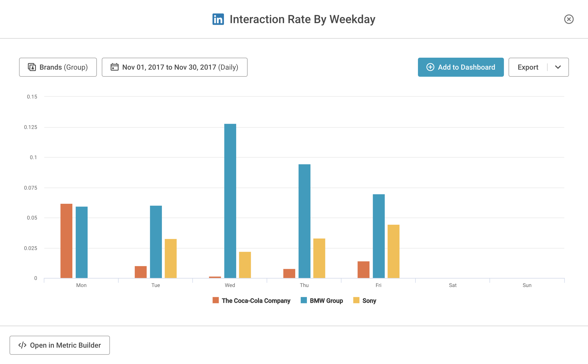
Task: Click the Interaction Rate By Weekday title
Action: (303, 19)
